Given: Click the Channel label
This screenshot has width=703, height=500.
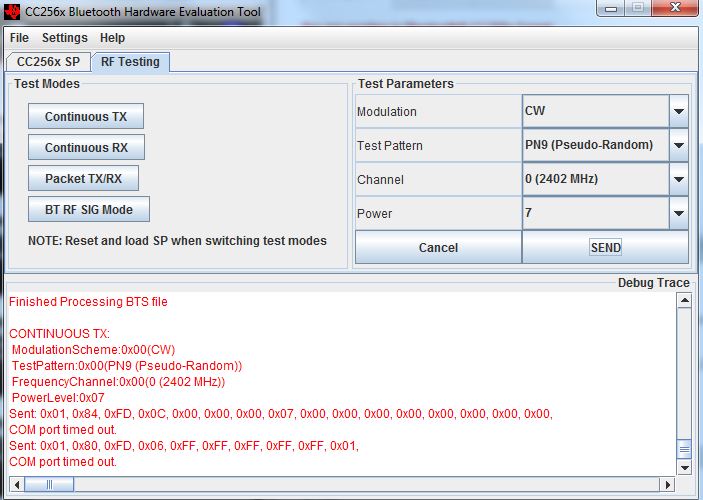Looking at the screenshot, I should pos(380,180).
